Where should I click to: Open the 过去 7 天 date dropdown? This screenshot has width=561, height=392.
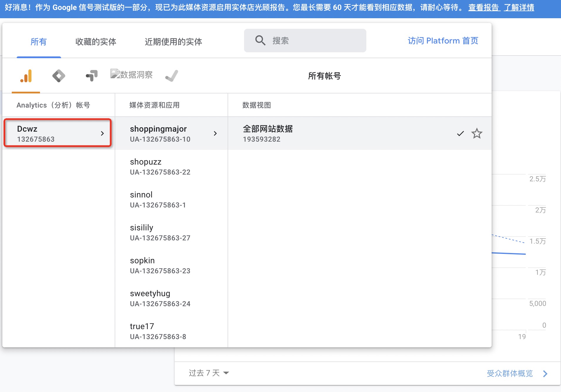209,373
